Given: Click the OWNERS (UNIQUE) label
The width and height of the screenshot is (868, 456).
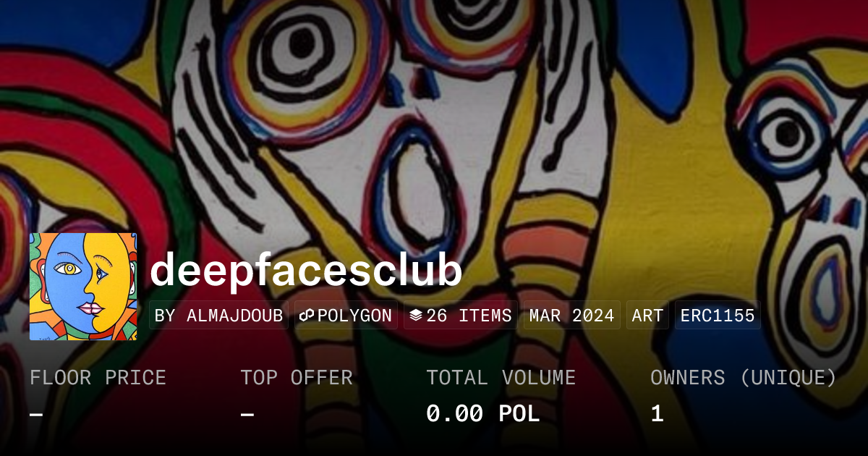Looking at the screenshot, I should coord(743,378).
